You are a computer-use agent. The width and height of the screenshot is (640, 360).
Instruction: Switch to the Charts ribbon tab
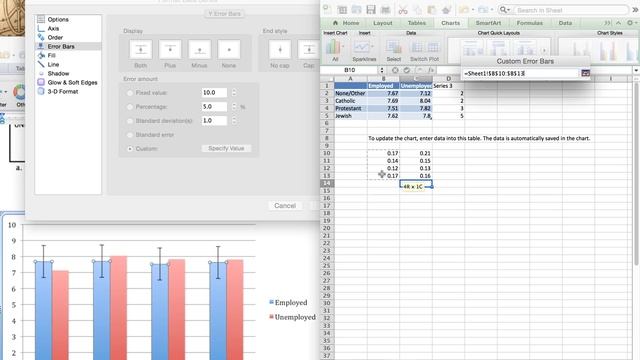click(x=451, y=23)
